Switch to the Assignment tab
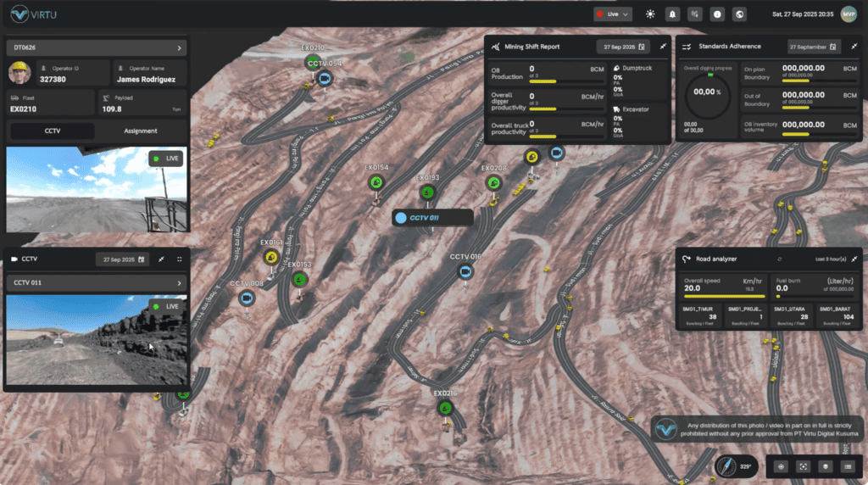868x485 pixels. click(x=141, y=131)
